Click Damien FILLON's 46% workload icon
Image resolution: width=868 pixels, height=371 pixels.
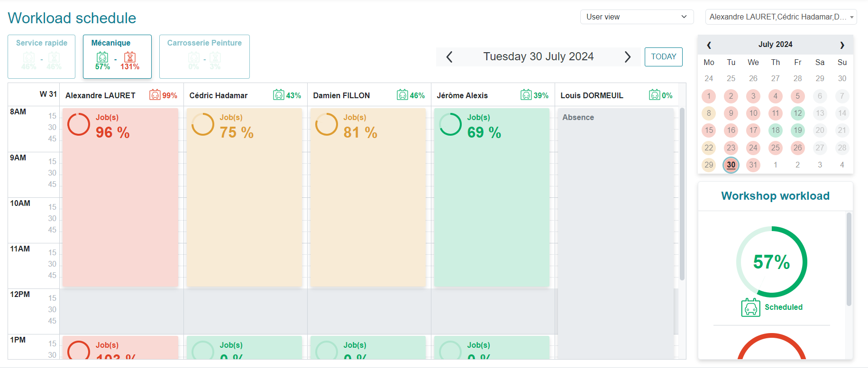402,95
